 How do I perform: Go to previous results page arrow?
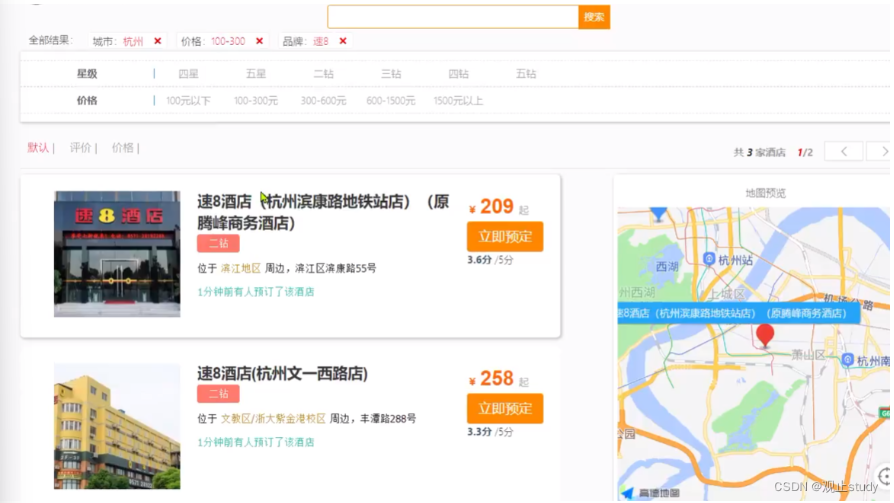[843, 152]
